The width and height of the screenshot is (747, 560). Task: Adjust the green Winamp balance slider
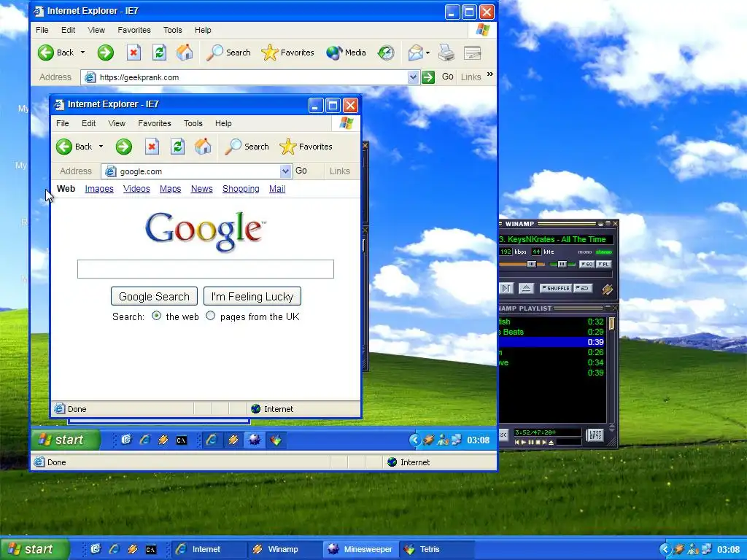(562, 264)
